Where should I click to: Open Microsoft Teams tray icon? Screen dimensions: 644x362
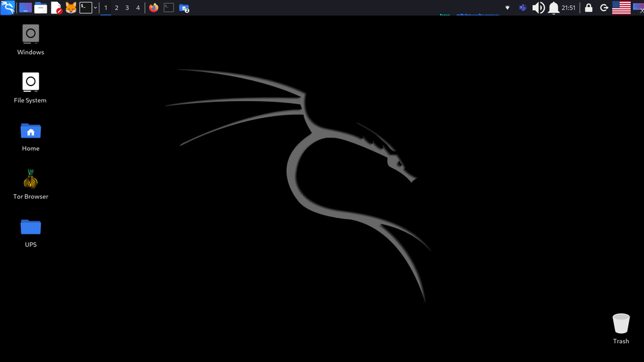(523, 8)
